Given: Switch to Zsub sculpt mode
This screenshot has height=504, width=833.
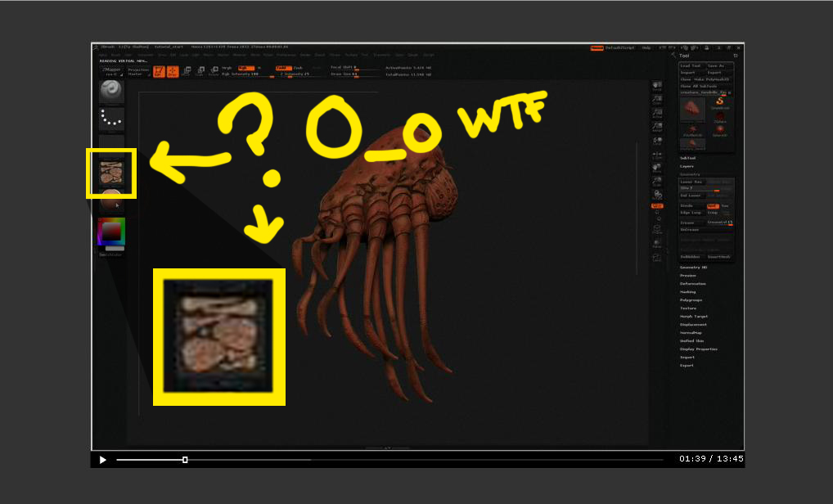Looking at the screenshot, I should [x=299, y=68].
